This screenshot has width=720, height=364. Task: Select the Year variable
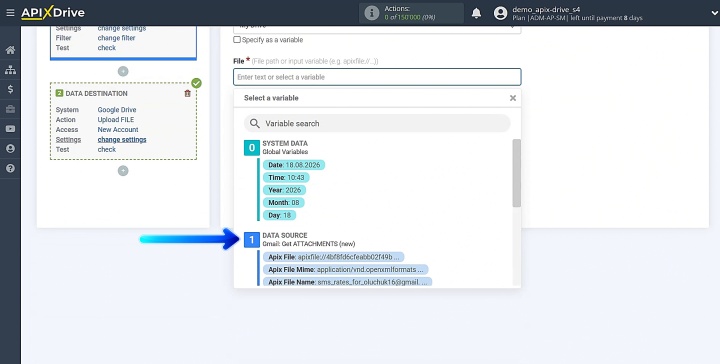tap(285, 190)
